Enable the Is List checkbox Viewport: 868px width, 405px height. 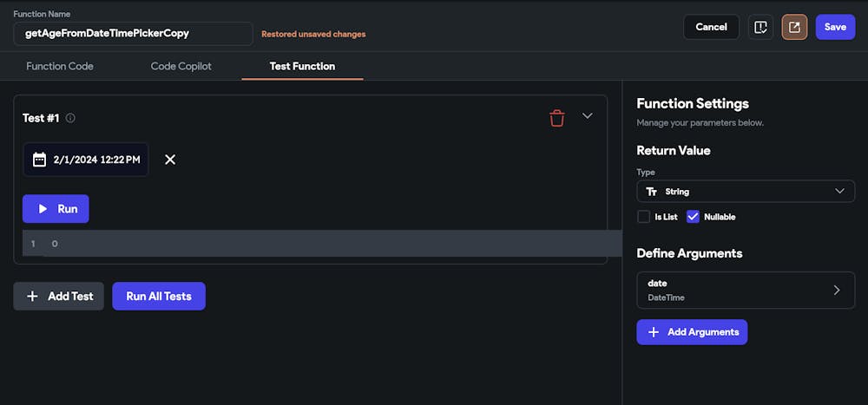pos(643,217)
